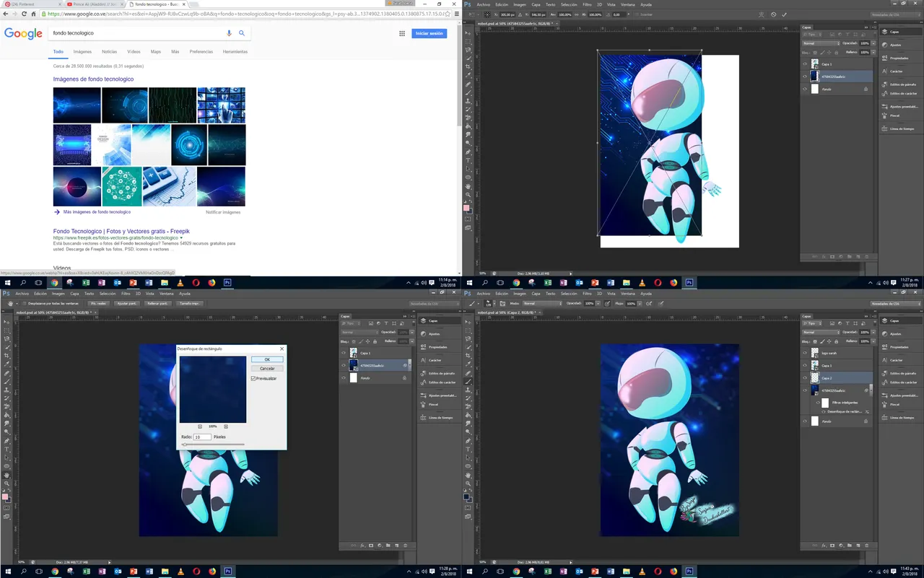The image size is (924, 578).
Task: Open Google's Herramientas option
Action: click(235, 52)
